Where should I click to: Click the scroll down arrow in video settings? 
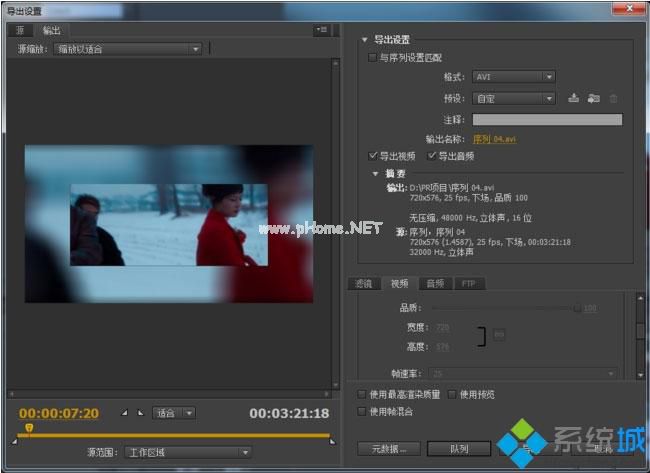(640, 374)
